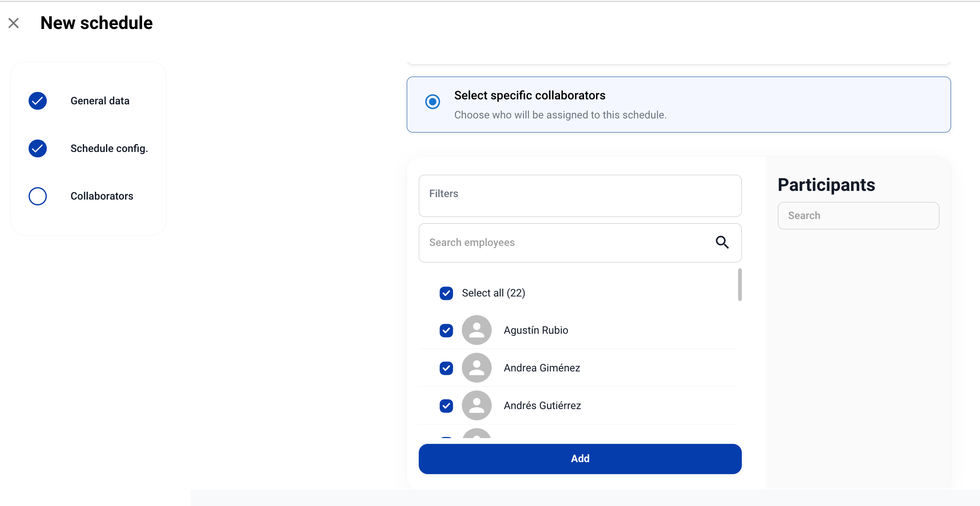Screen dimensions: 980x506
Task: Click the Collaborators step circle icon
Action: point(38,196)
